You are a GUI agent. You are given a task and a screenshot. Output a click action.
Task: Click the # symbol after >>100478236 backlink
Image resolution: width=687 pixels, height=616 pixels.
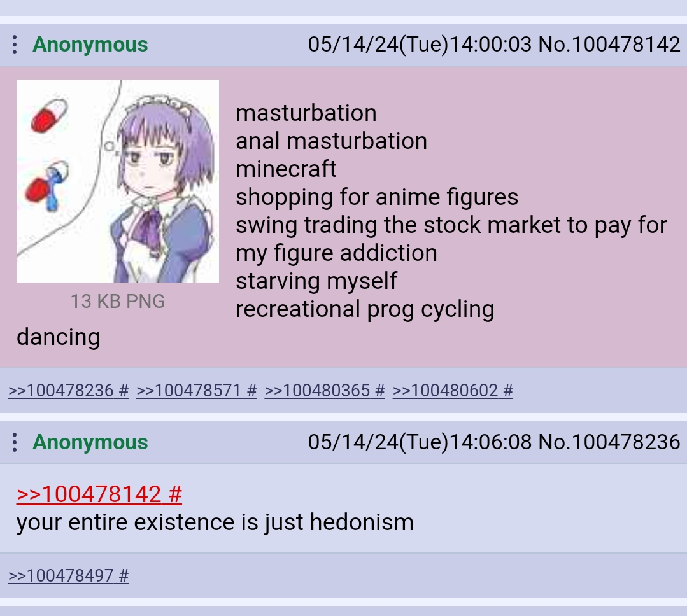pos(124,391)
